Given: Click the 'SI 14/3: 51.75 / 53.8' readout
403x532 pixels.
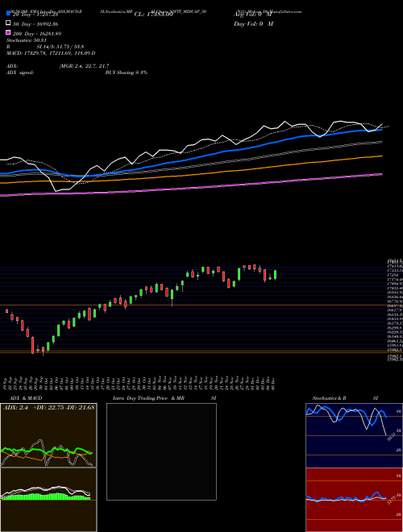Looking at the screenshot, I should (60, 47).
